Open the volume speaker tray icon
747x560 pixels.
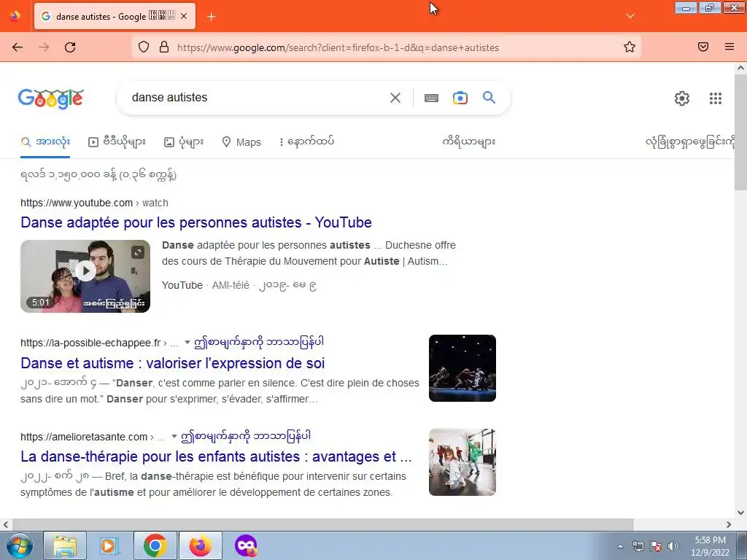pyautogui.click(x=673, y=546)
